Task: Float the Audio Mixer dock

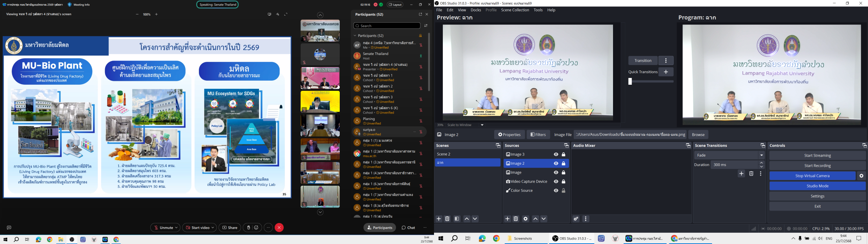Action: pos(688,145)
